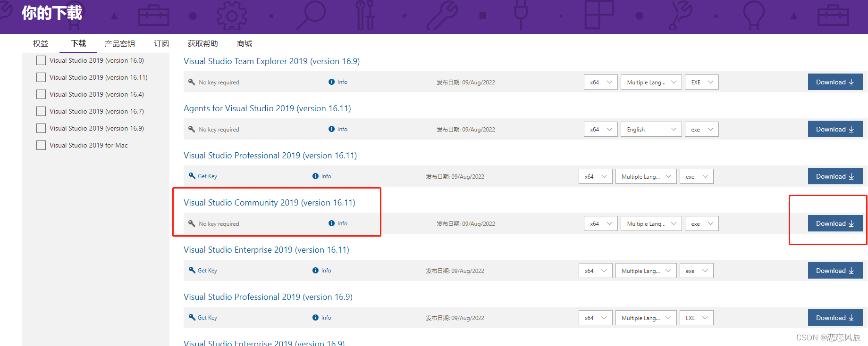Open Visual Studio Enterprise 2019 (16.11) title
This screenshot has width=868, height=346.
tap(267, 250)
